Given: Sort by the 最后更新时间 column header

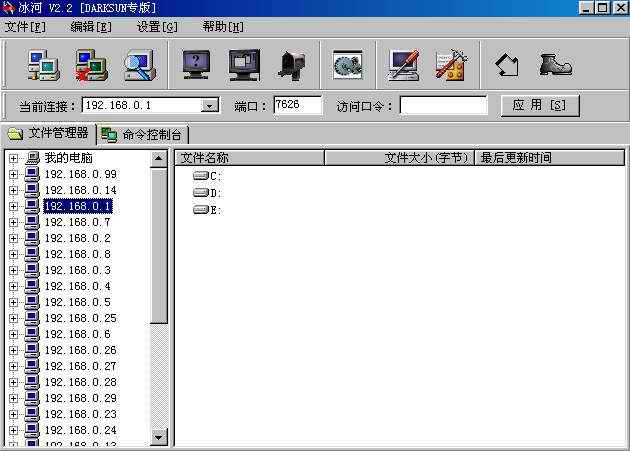Looking at the screenshot, I should tap(550, 158).
